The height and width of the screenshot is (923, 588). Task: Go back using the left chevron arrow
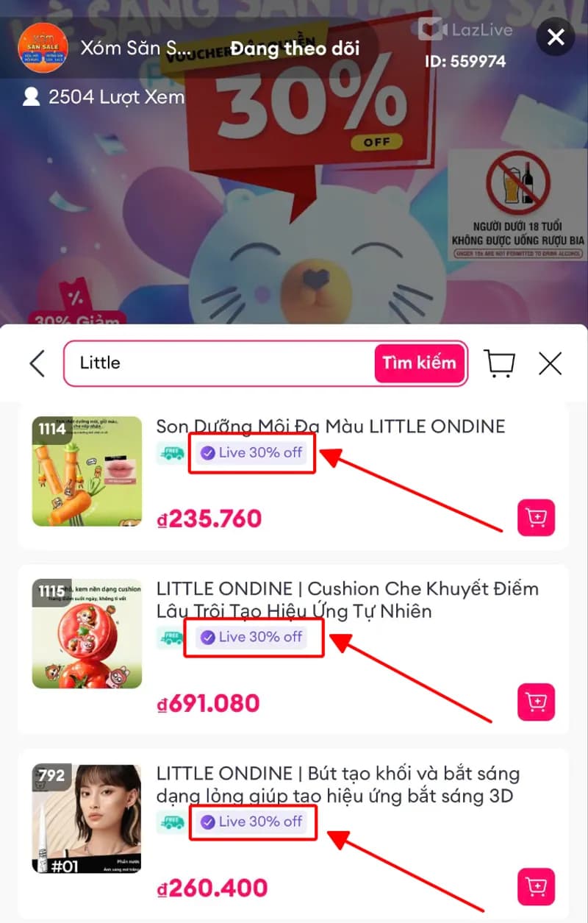click(x=37, y=363)
